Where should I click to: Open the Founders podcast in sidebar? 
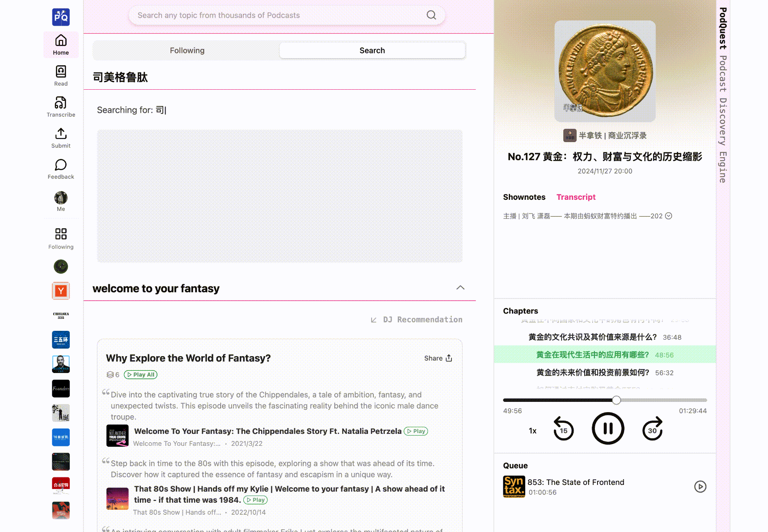pos(61,389)
